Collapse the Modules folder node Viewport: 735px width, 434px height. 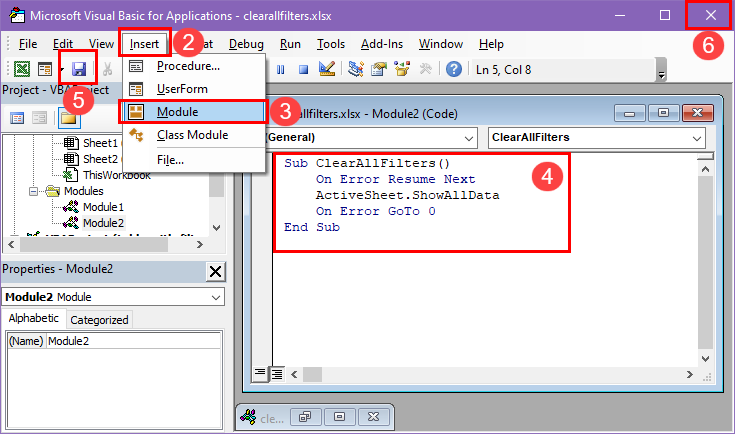click(33, 191)
